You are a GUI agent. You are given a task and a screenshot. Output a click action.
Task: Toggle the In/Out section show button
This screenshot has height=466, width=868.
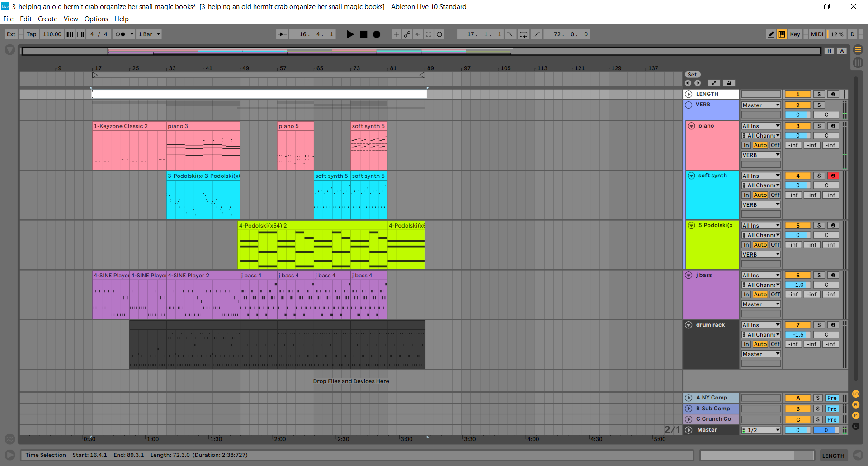coord(856,395)
